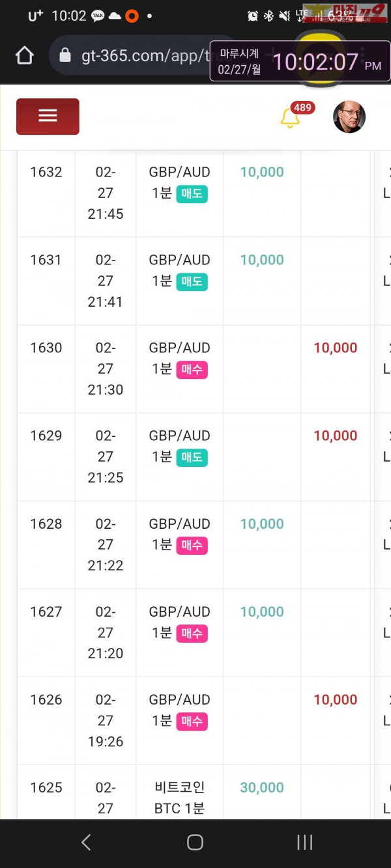The width and height of the screenshot is (391, 868).
Task: Open the user profile avatar
Action: click(349, 117)
